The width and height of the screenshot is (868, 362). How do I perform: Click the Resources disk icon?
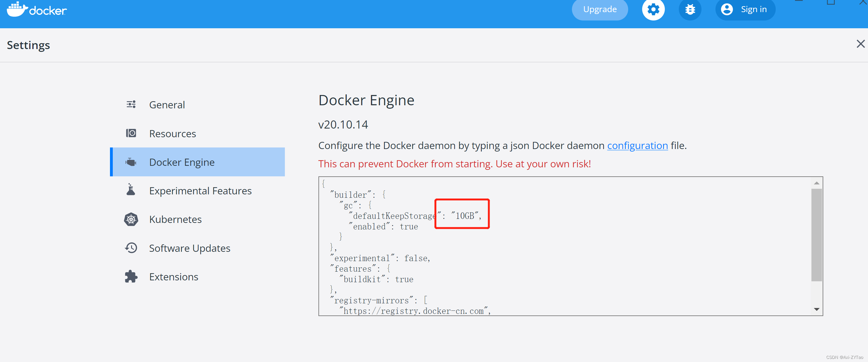[131, 133]
